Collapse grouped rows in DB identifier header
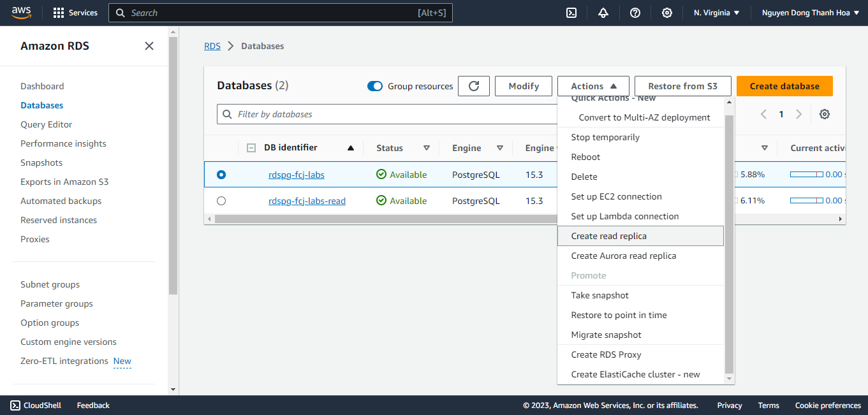The image size is (868, 415). pos(251,148)
